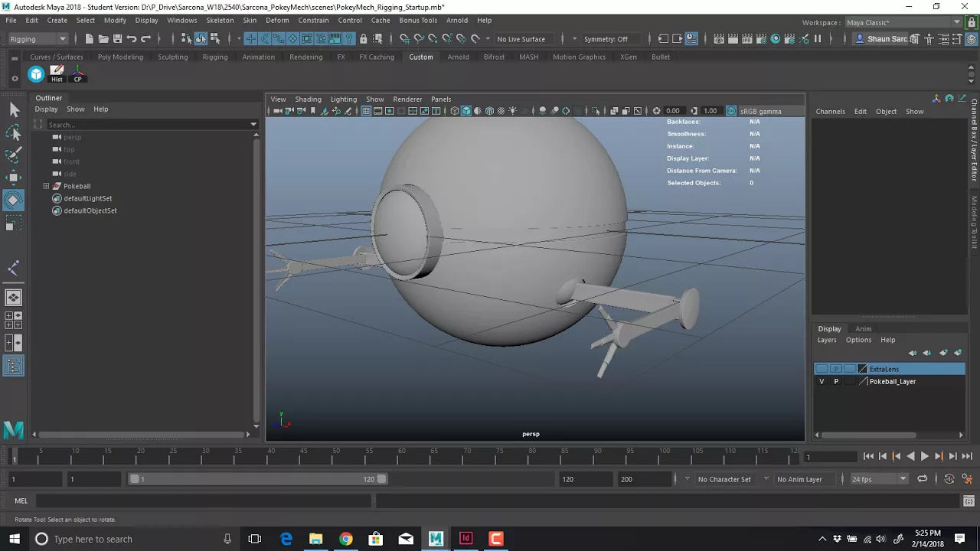Open the Symmetry: Off dropdown
This screenshot has width=980, height=551.
tap(609, 39)
